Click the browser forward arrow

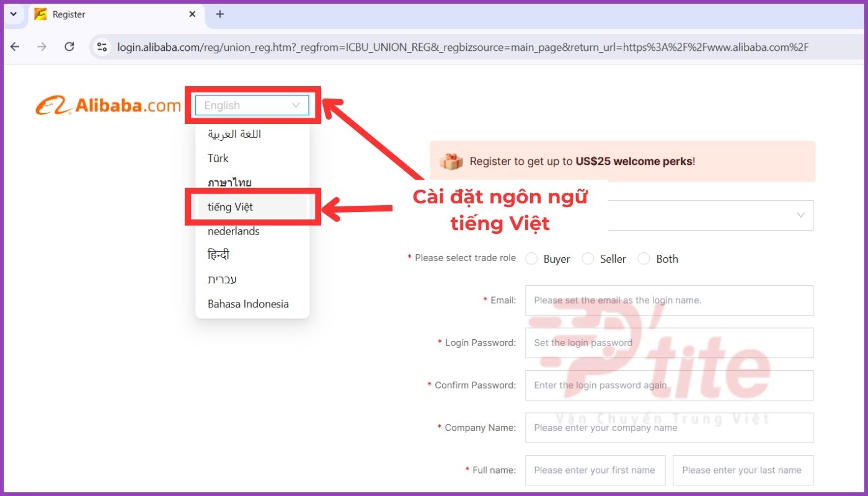42,46
